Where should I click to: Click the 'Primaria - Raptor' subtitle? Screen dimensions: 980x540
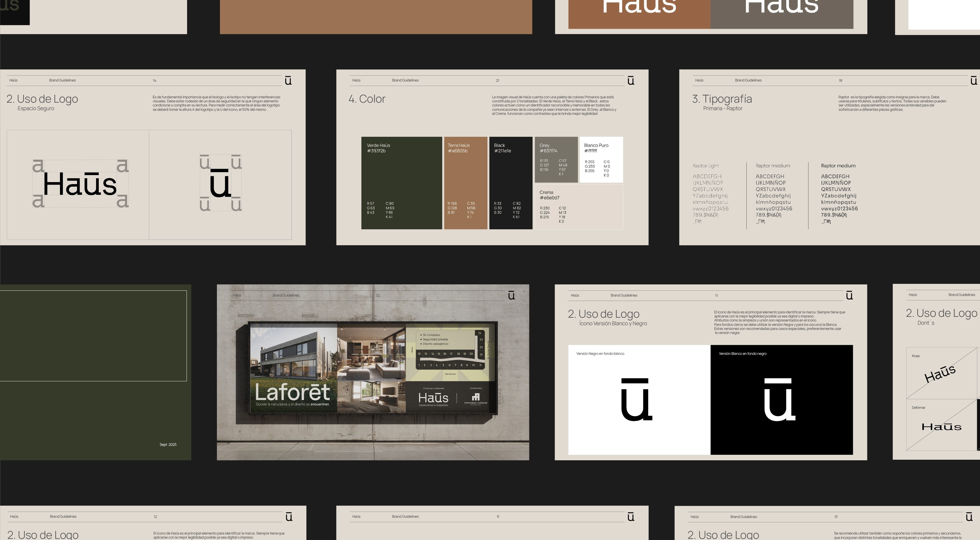[723, 108]
